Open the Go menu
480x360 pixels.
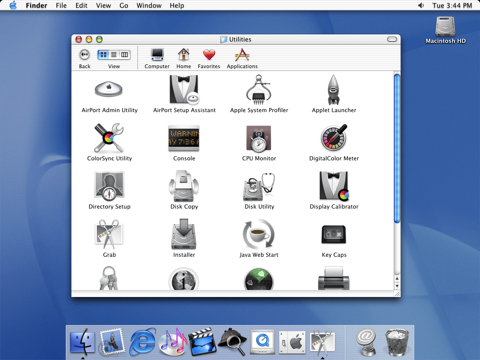124,5
